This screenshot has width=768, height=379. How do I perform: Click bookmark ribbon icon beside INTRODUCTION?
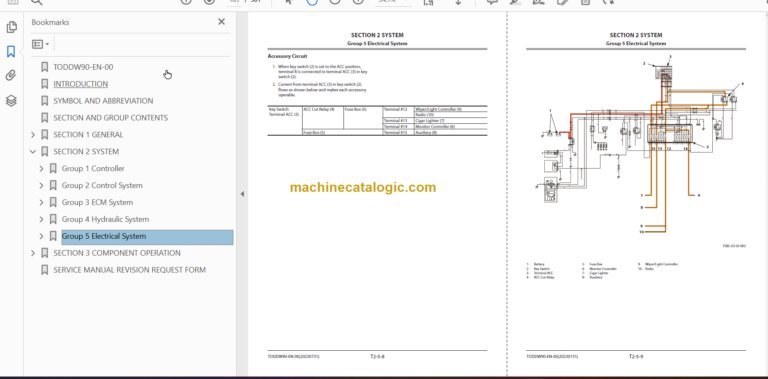(45, 84)
